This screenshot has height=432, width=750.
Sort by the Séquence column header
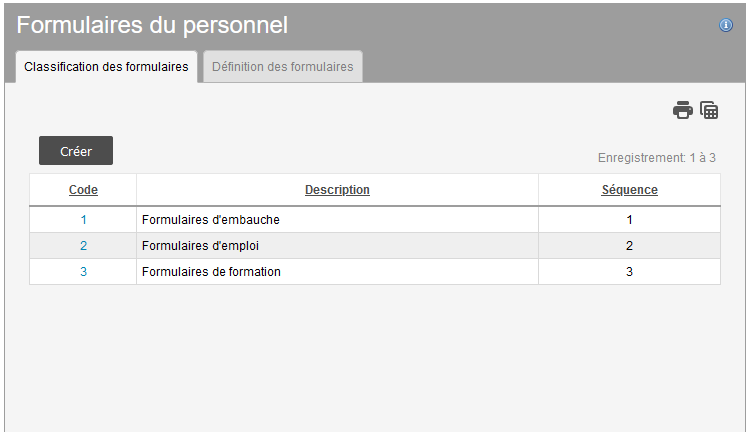coord(629,190)
